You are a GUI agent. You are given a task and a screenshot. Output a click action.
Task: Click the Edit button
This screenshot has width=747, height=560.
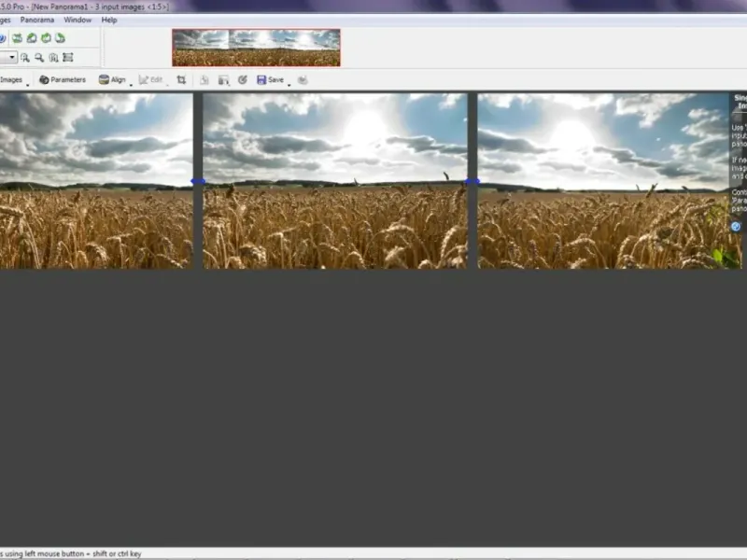coord(150,80)
